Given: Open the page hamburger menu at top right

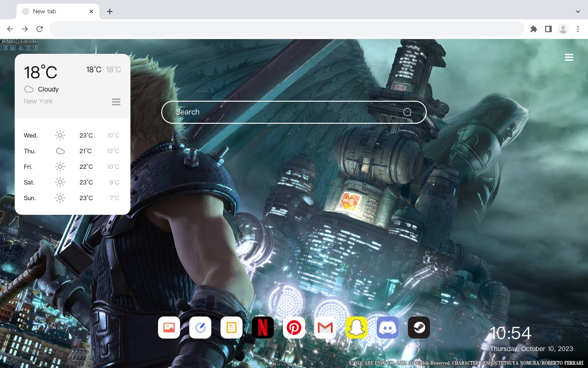Looking at the screenshot, I should tap(569, 57).
